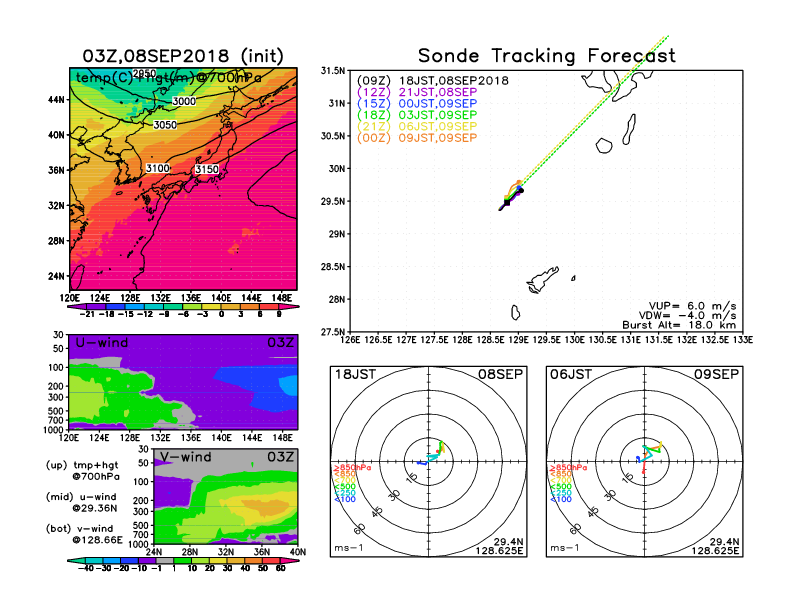The image size is (792, 612).
Task: Click the red '≥850hPa' key in the 18JST hodograph
Action: (352, 468)
